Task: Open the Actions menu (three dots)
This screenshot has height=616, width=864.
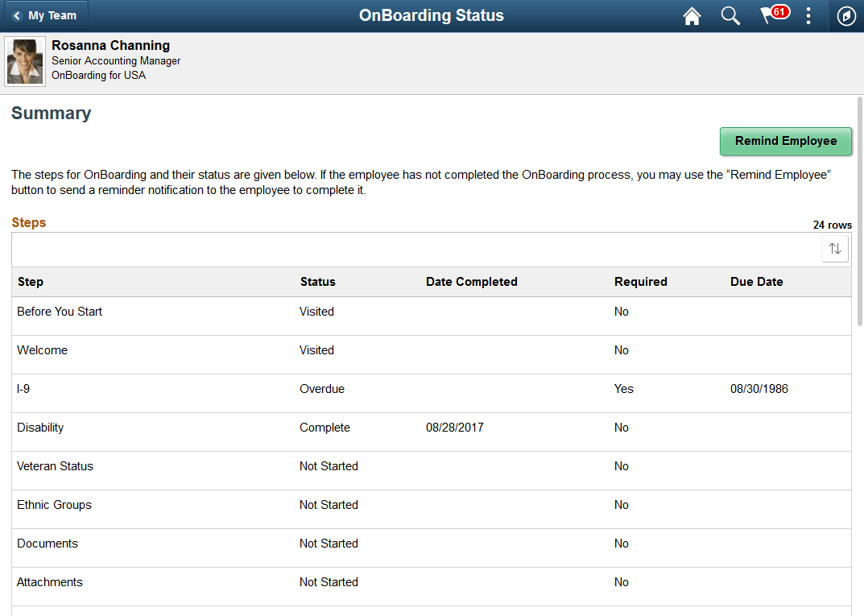Action: 808,15
